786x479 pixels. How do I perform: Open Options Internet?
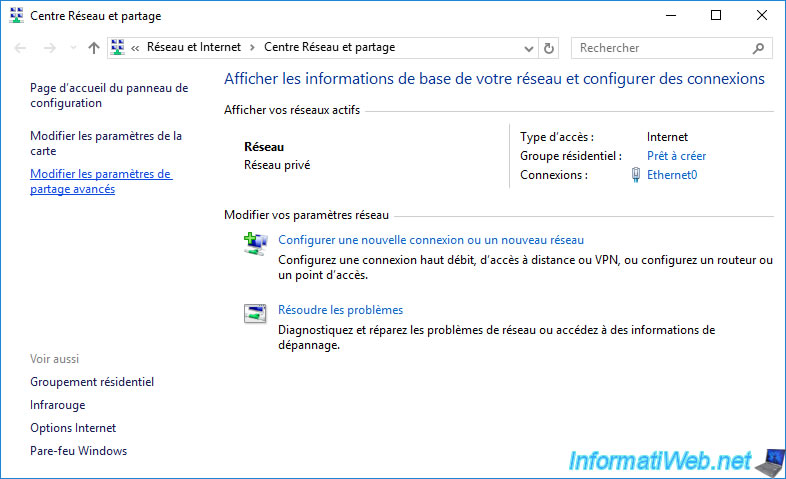(x=73, y=428)
